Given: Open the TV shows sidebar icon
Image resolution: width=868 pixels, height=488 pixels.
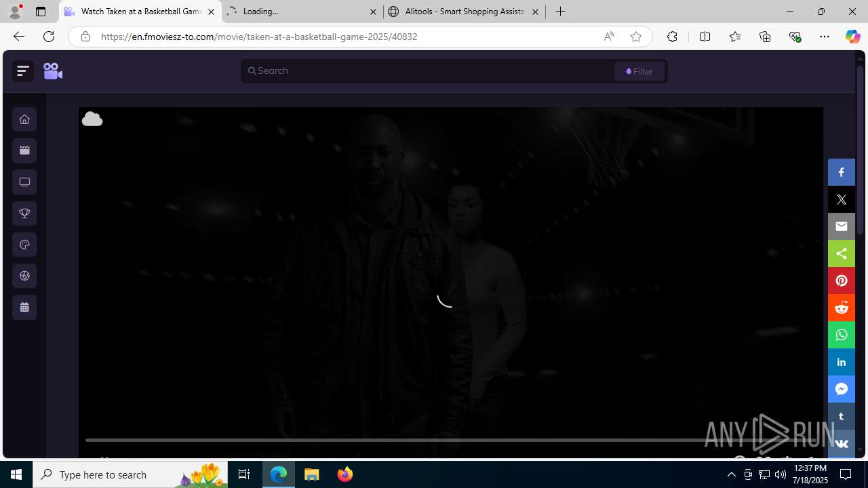Looking at the screenshot, I should 24,182.
